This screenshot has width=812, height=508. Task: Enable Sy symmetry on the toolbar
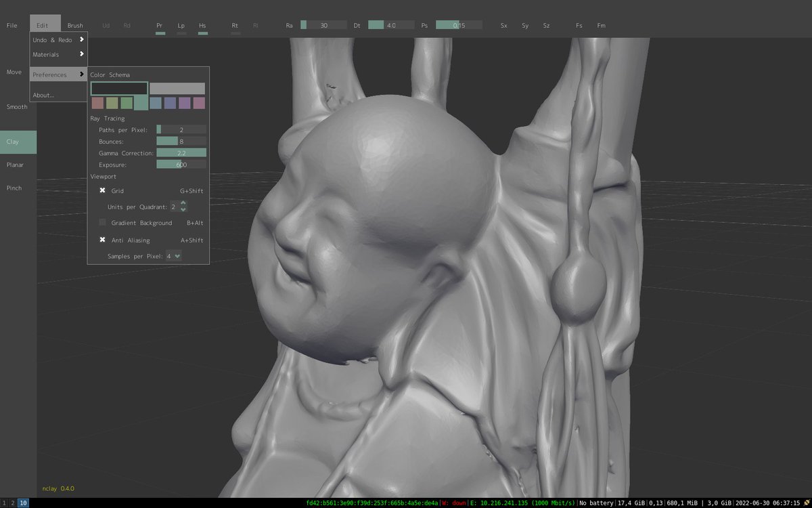(x=525, y=25)
